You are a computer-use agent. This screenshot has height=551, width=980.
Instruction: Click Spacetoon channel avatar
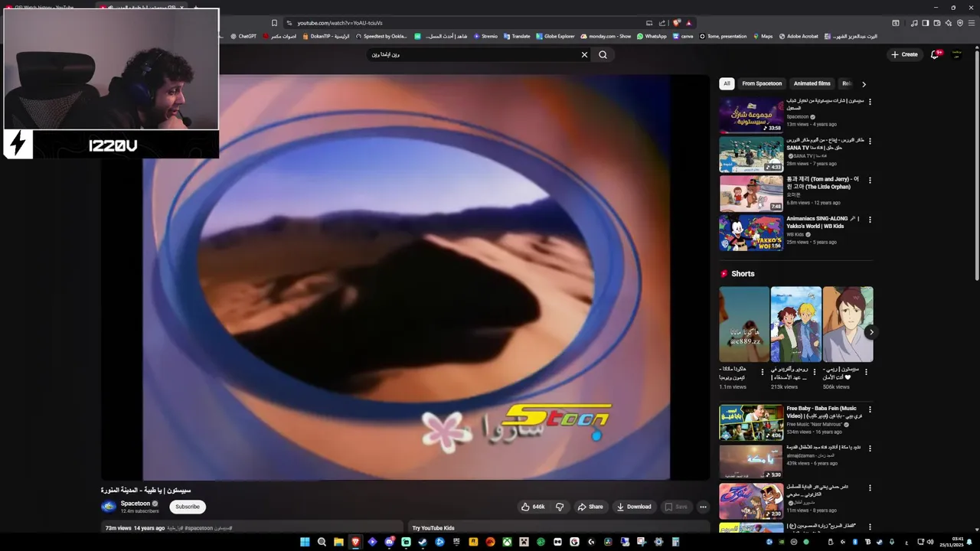click(x=109, y=507)
